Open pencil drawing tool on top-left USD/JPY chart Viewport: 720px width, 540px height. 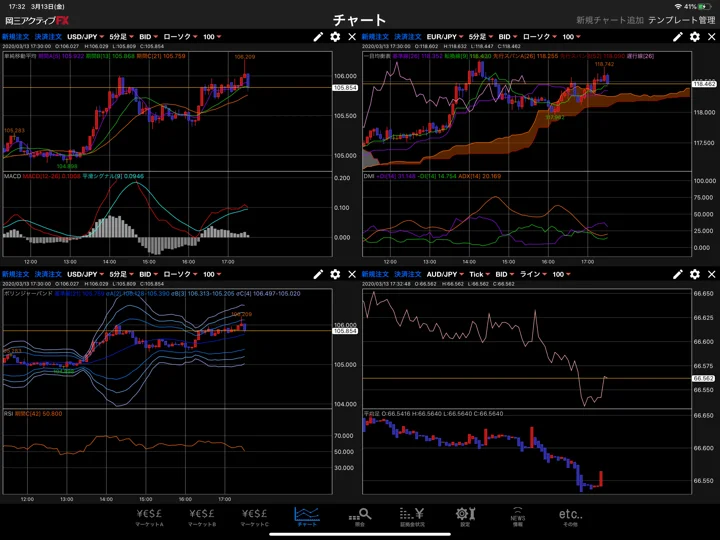[318, 37]
